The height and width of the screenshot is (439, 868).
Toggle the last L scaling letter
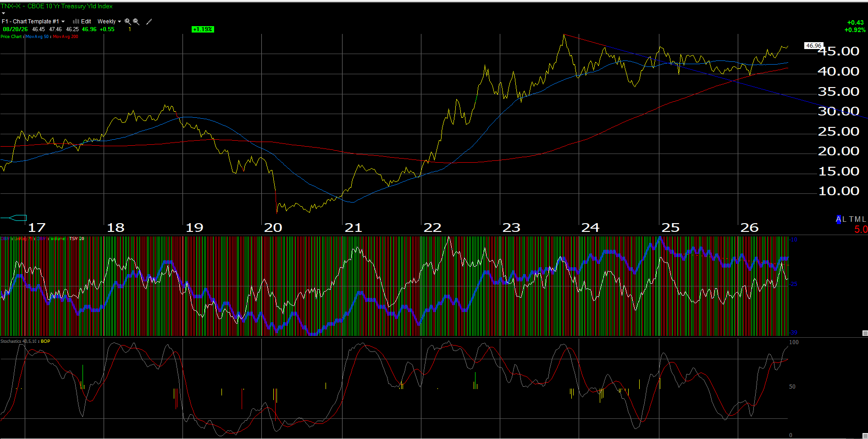[x=864, y=219]
